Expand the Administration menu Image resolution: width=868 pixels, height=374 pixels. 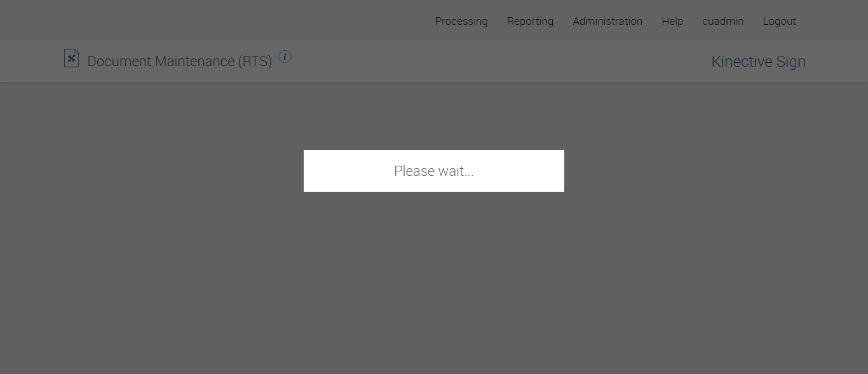click(x=607, y=21)
